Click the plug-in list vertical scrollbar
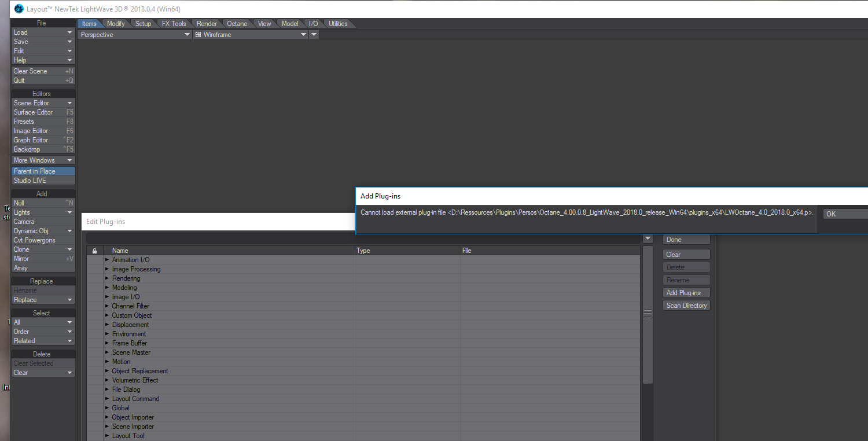The image size is (868, 441). [648, 315]
